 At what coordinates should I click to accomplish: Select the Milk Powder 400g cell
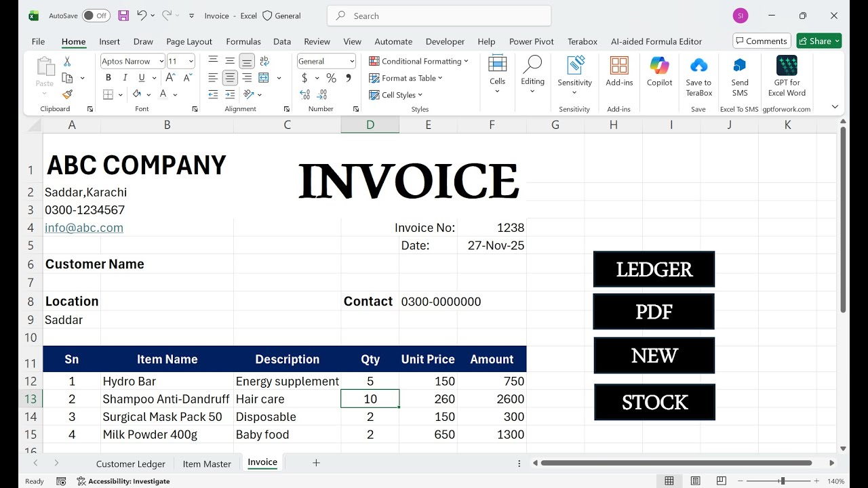[x=167, y=434]
